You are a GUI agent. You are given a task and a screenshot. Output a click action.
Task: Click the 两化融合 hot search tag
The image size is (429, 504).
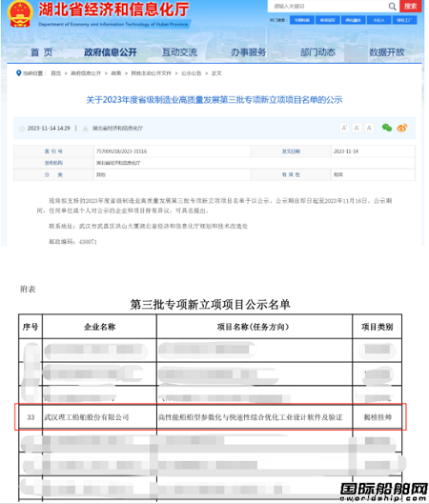[353, 20]
